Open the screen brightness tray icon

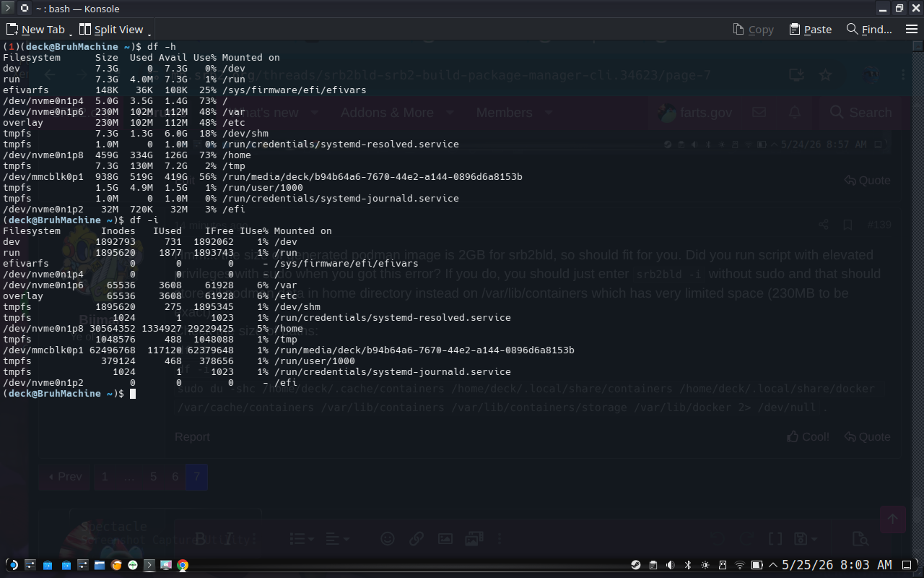click(x=705, y=565)
